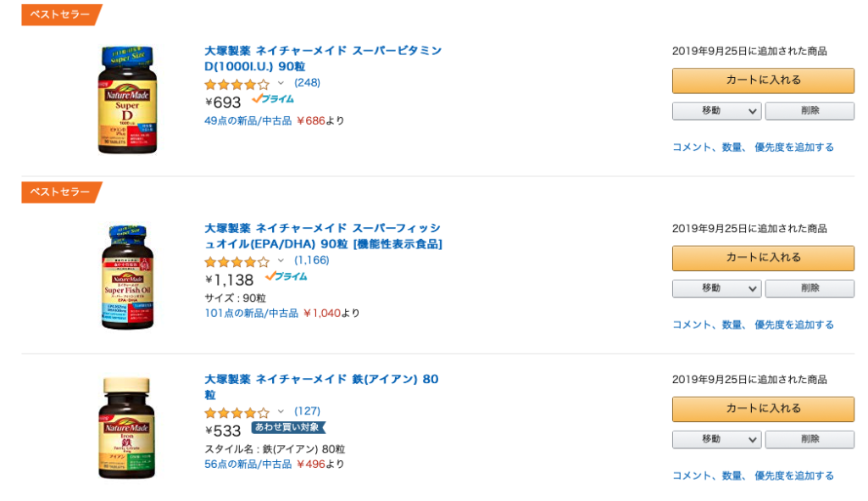This screenshot has width=868, height=501.
Task: Click the 1,166 review count link
Action: (x=311, y=260)
